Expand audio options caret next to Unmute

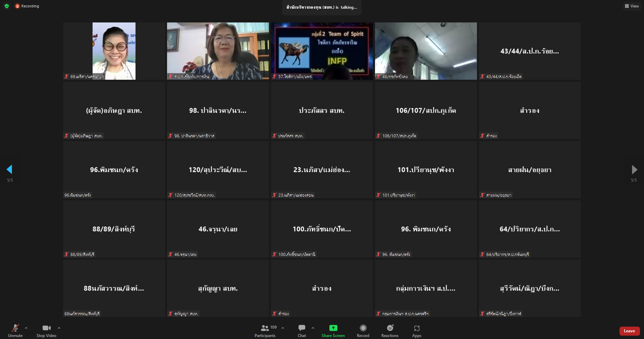(26, 328)
